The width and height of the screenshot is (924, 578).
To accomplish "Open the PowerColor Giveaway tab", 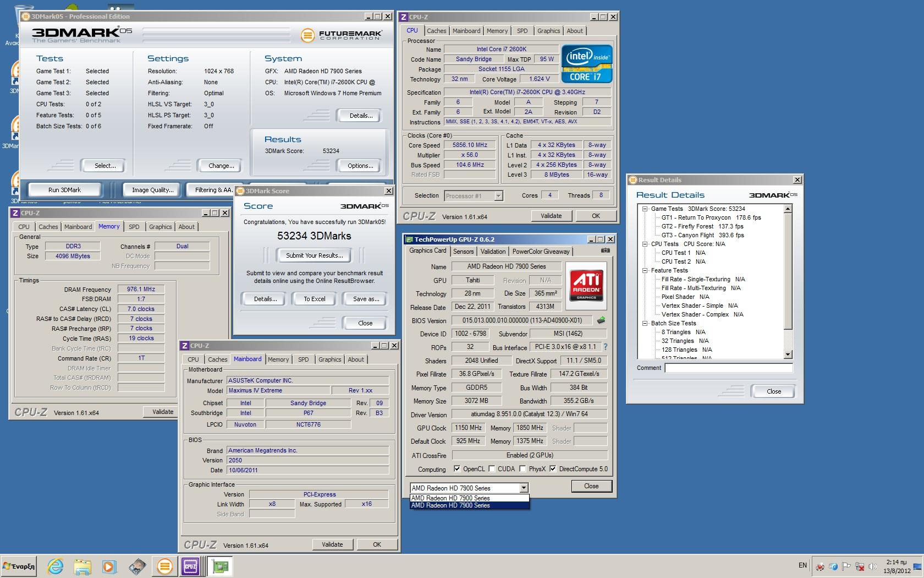I will coord(541,252).
